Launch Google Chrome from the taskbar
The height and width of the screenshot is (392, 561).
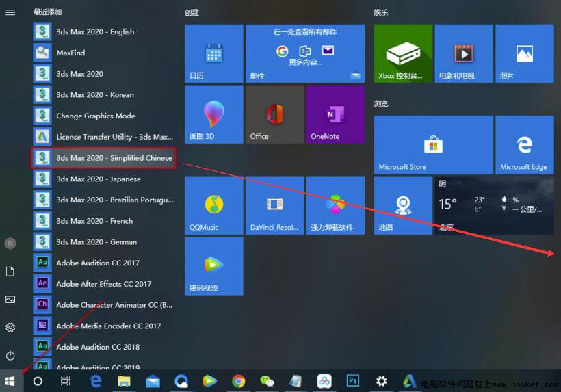coord(238,381)
